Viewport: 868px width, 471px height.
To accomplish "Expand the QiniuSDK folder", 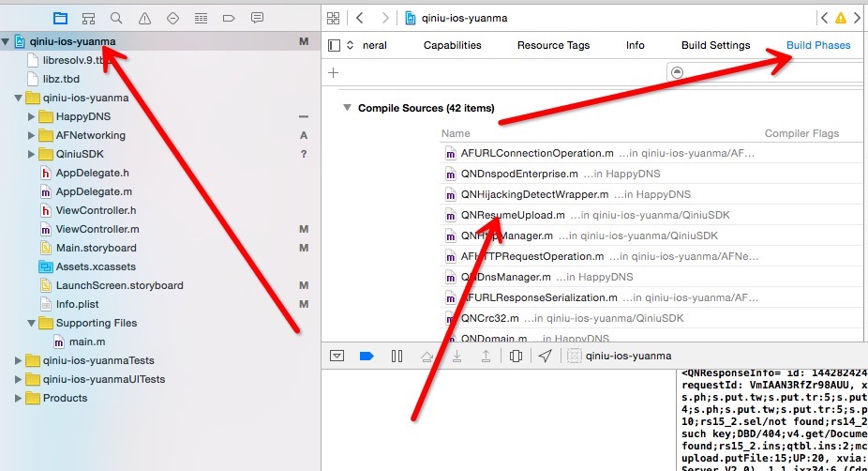I will coord(31,155).
